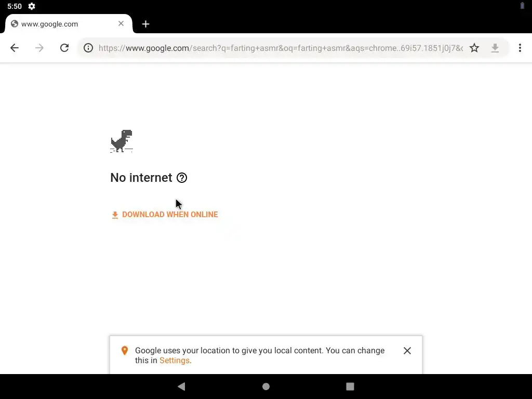Click the address bar URL
Image resolution: width=532 pixels, height=399 pixels.
pos(281,48)
